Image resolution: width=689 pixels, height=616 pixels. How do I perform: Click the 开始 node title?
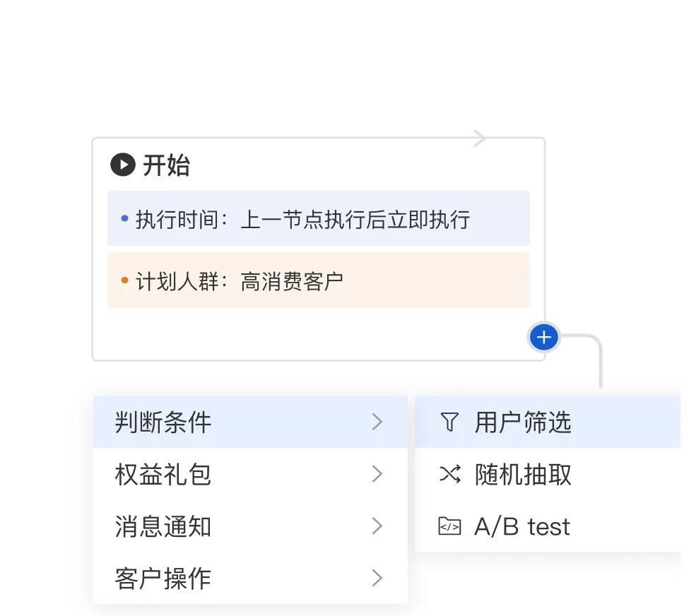167,165
